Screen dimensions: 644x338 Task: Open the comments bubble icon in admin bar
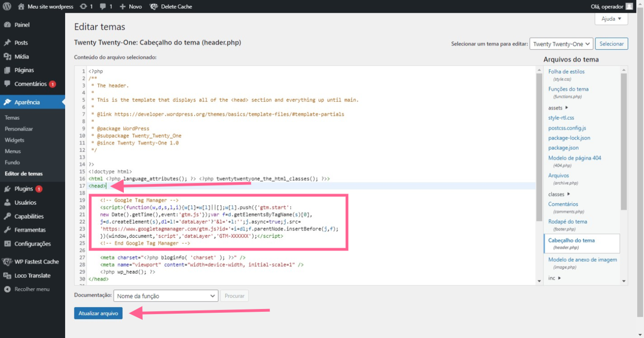(103, 6)
